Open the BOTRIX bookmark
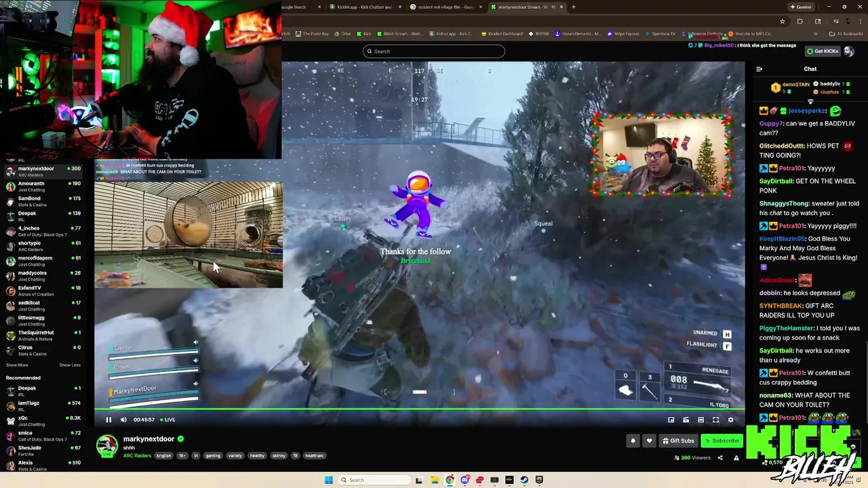Viewport: 868px width, 488px height. (x=539, y=34)
